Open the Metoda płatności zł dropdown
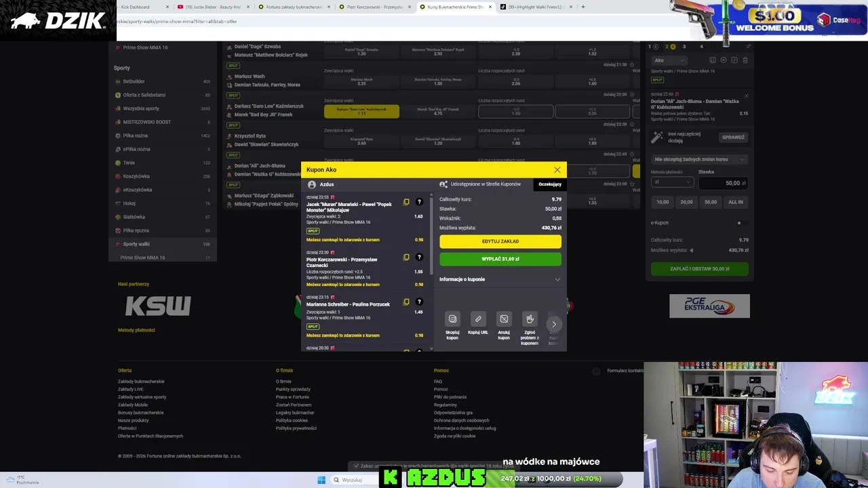 [x=672, y=182]
